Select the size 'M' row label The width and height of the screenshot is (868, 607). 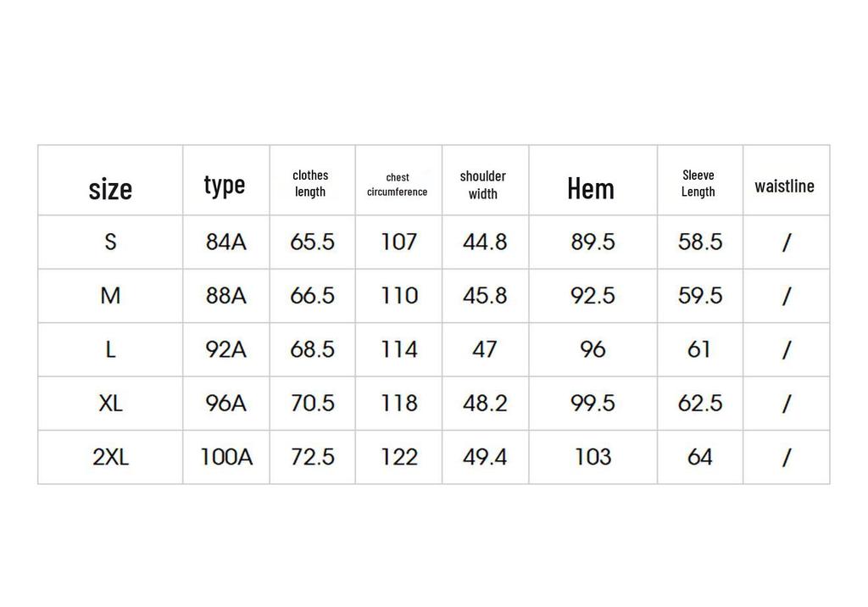[110, 296]
